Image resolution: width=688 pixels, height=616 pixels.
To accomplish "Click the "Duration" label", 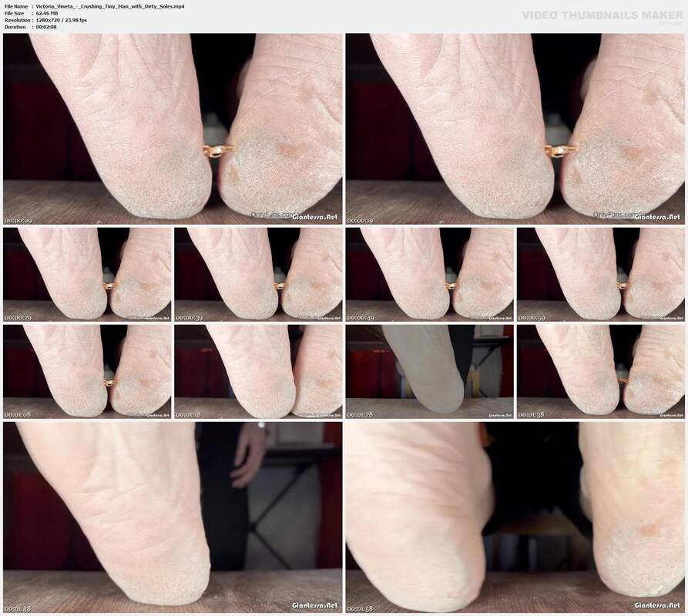I will point(15,27).
